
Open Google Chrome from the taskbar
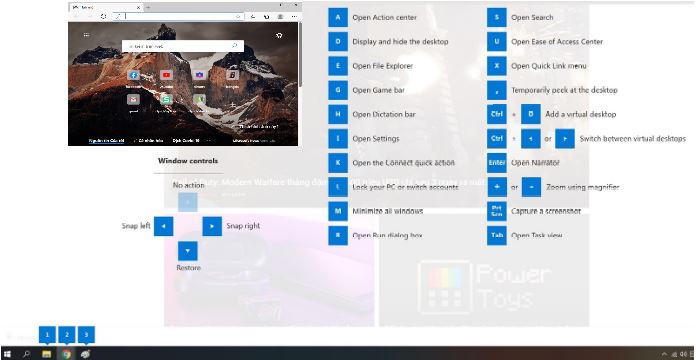(67, 354)
